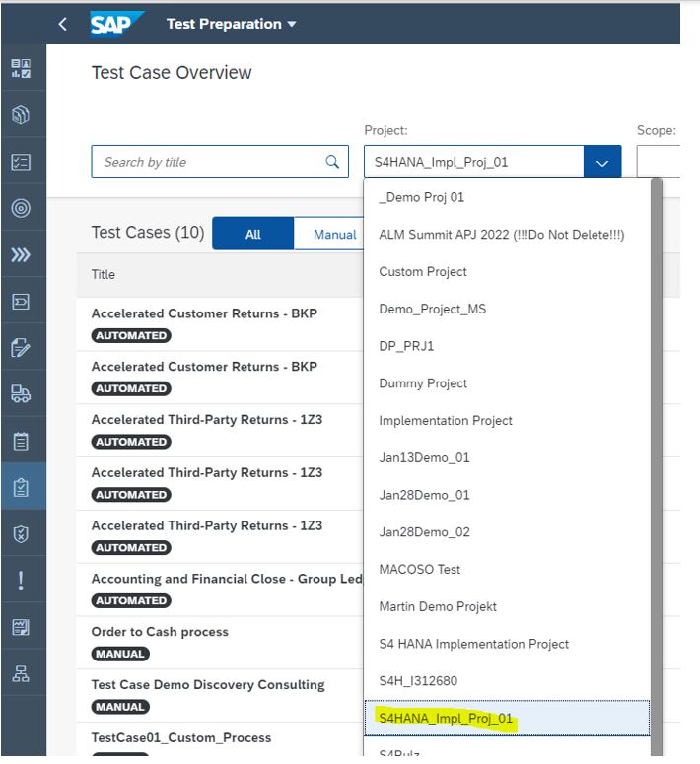Choose MACOSO Test from list

point(507,569)
